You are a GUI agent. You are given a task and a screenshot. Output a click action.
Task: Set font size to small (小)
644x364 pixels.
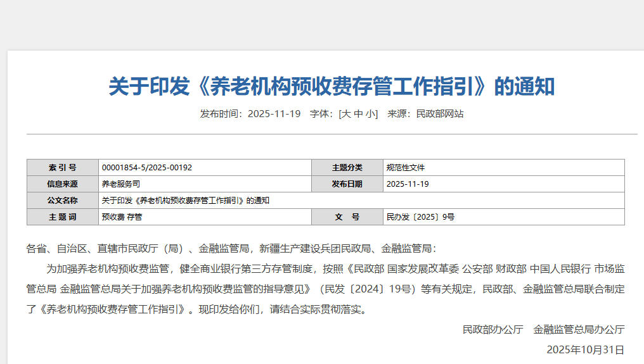tap(370, 114)
